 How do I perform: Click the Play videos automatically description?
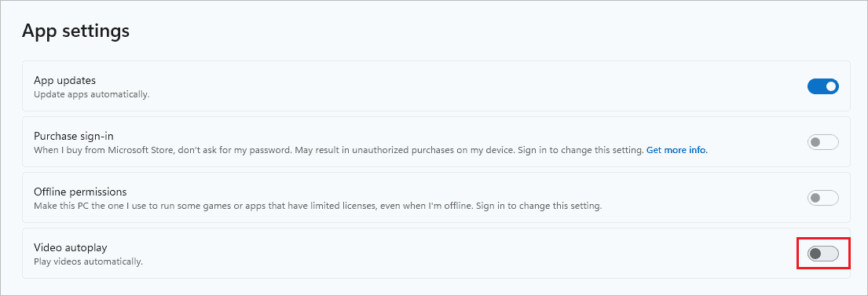89,261
